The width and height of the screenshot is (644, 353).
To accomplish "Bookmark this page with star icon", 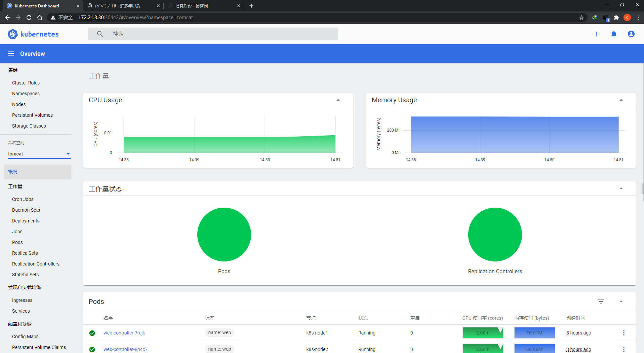I will pyautogui.click(x=581, y=17).
